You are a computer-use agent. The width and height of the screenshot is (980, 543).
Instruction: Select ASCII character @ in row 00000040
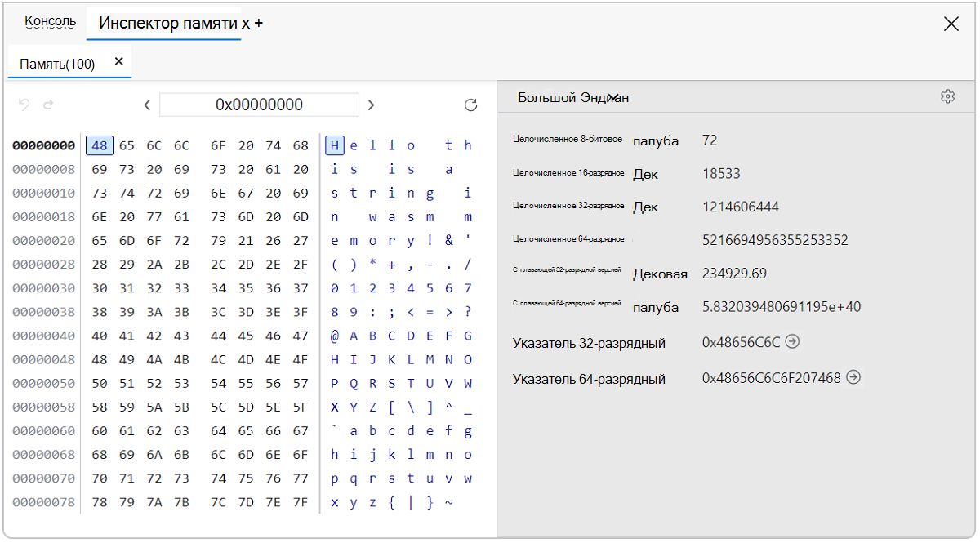335,336
